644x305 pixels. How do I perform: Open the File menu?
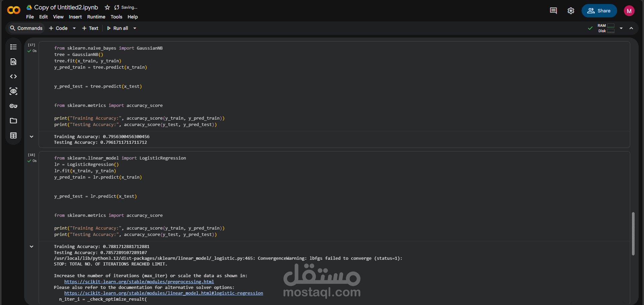(30, 17)
